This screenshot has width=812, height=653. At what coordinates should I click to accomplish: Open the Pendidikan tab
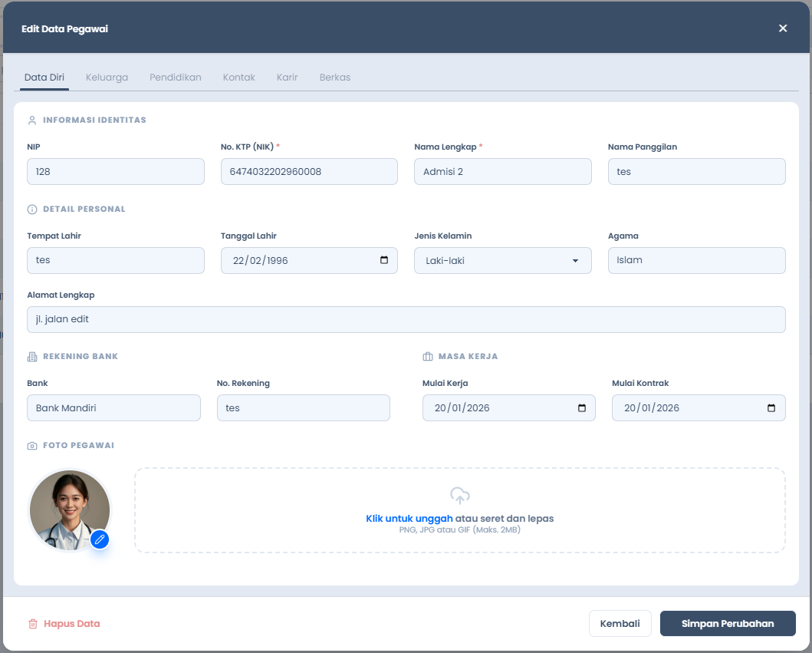176,78
